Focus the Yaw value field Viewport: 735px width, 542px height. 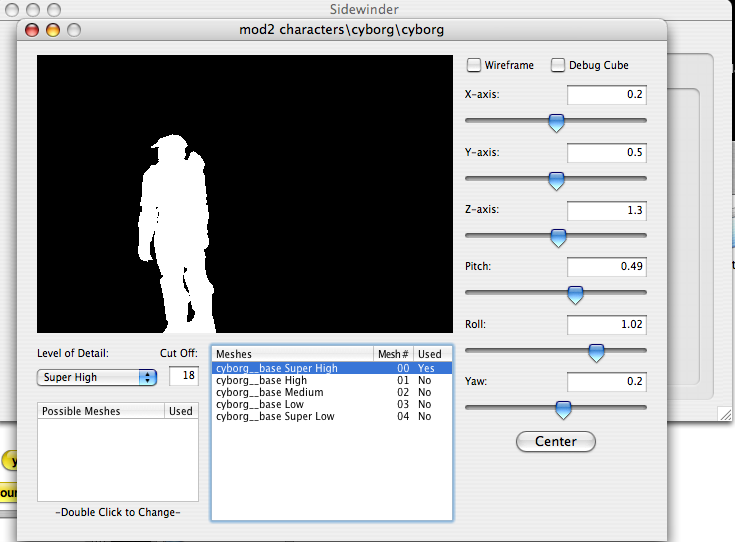click(607, 382)
